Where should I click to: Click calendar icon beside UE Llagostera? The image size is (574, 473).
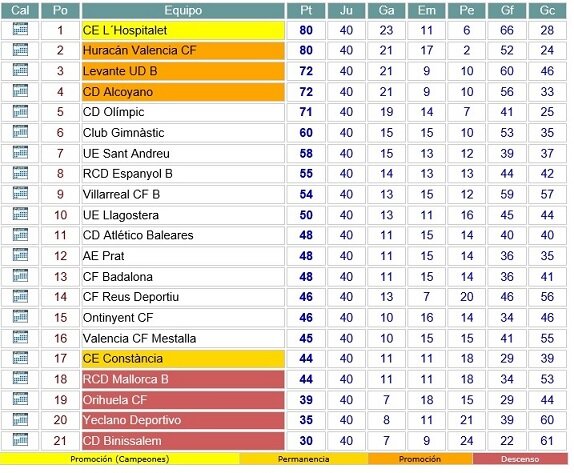tap(20, 214)
